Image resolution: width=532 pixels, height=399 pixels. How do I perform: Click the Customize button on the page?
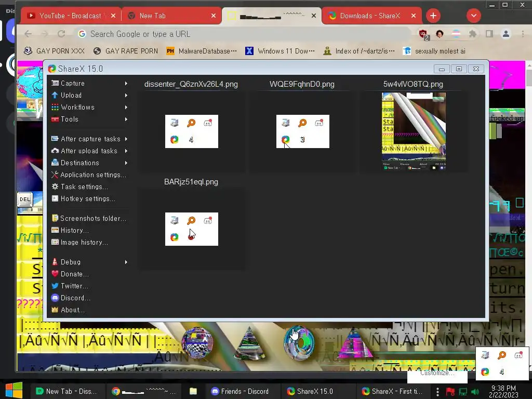coord(437,373)
